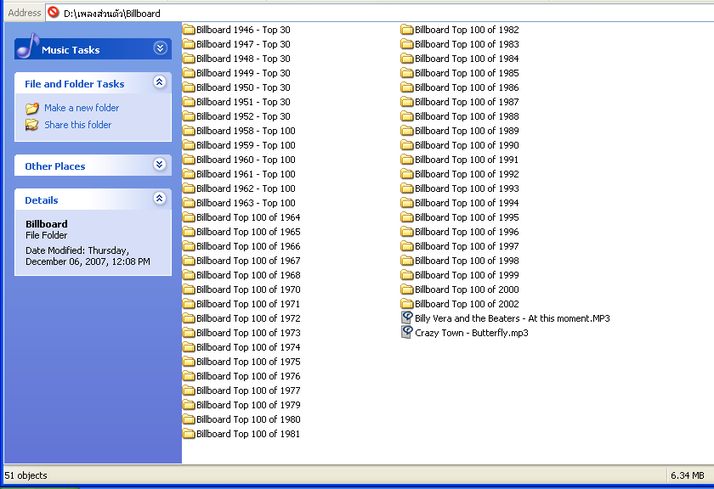Expand the Other Places panel
Viewport: 714px width, 489px height.
pos(159,164)
